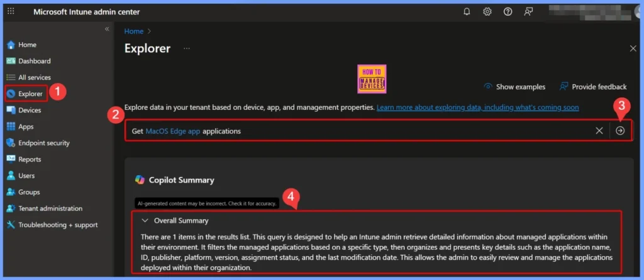Click the Apps grid icon

[11, 127]
